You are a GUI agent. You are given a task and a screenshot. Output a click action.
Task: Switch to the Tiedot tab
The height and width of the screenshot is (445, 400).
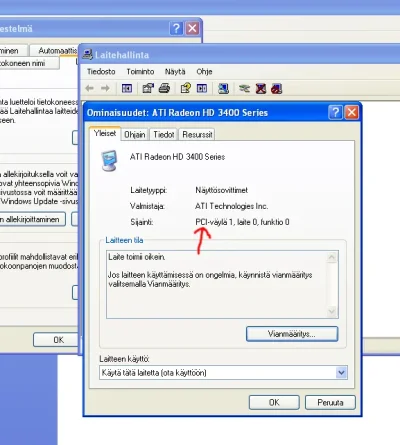(x=164, y=135)
